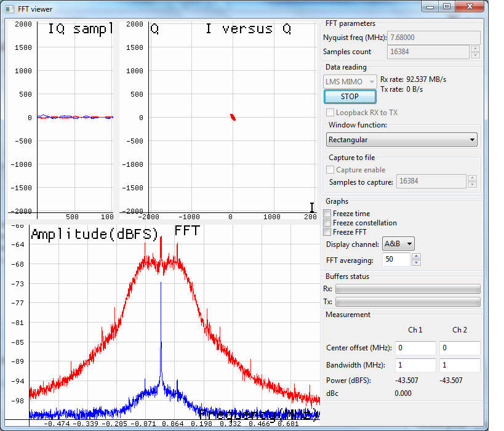This screenshot has height=431, width=504.
Task: Click Ch 2 Center offset input field
Action: [x=459, y=348]
